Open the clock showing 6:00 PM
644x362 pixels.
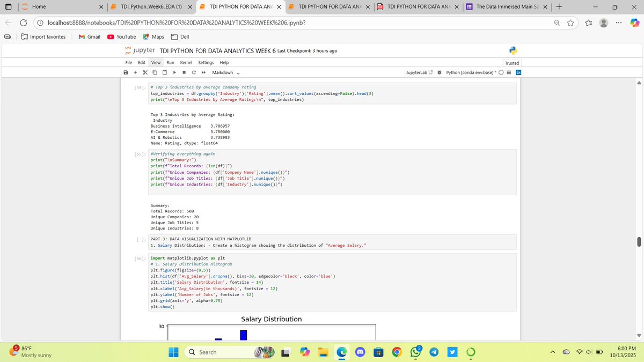click(624, 352)
